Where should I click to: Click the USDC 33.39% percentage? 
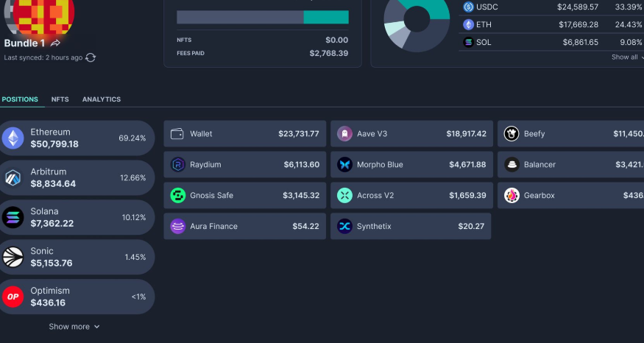(x=629, y=7)
